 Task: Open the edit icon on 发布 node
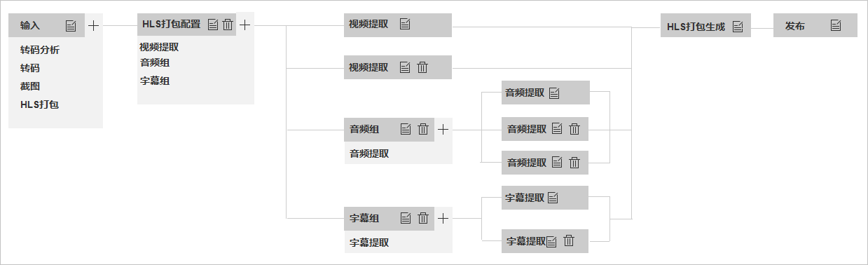(836, 25)
